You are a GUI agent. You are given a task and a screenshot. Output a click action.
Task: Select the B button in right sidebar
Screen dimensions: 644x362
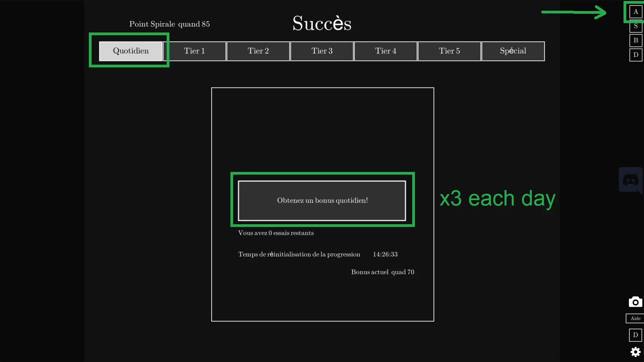[x=636, y=40]
